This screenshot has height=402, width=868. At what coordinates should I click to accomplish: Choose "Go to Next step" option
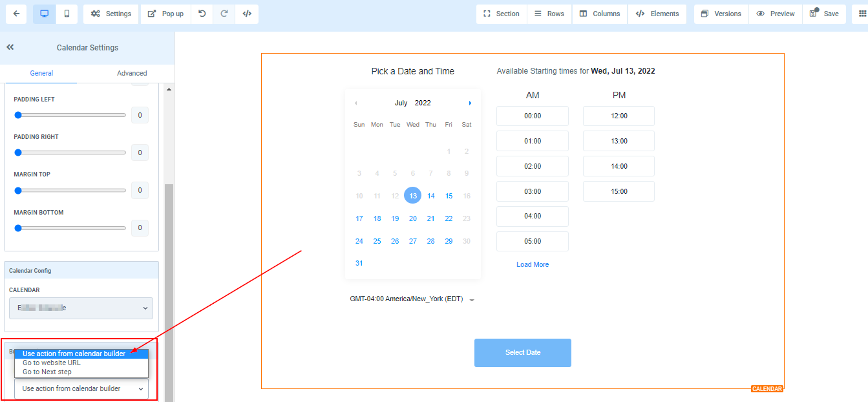47,372
